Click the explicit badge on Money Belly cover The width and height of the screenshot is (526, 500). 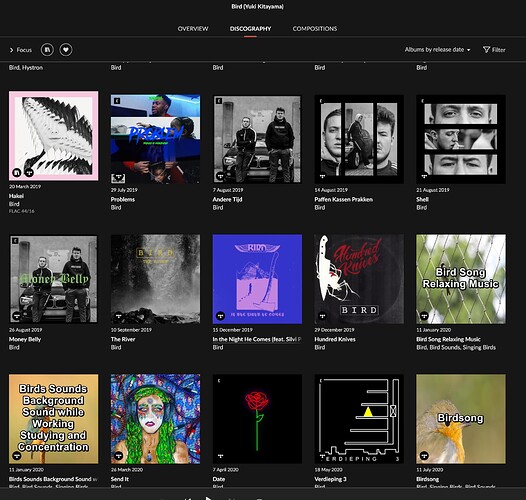[x=15, y=241]
